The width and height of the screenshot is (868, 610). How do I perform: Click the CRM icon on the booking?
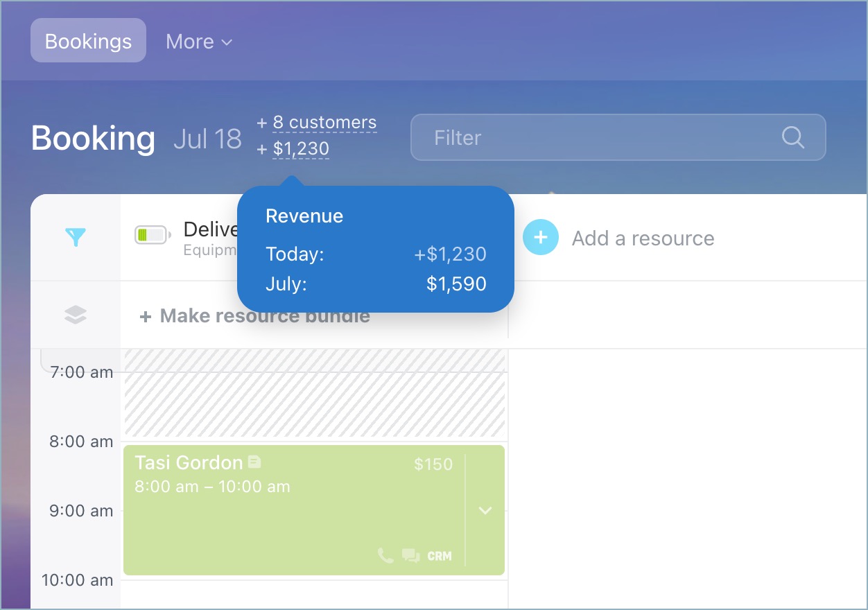pos(440,556)
